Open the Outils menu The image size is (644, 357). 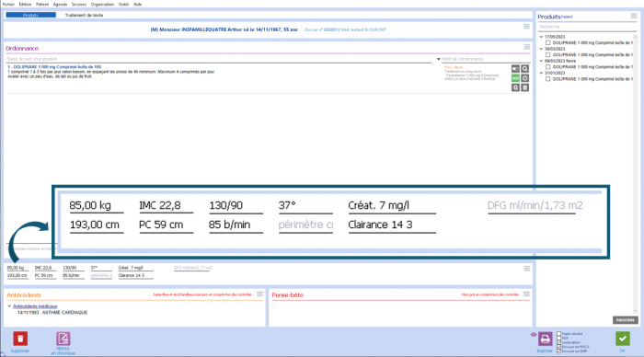point(123,4)
